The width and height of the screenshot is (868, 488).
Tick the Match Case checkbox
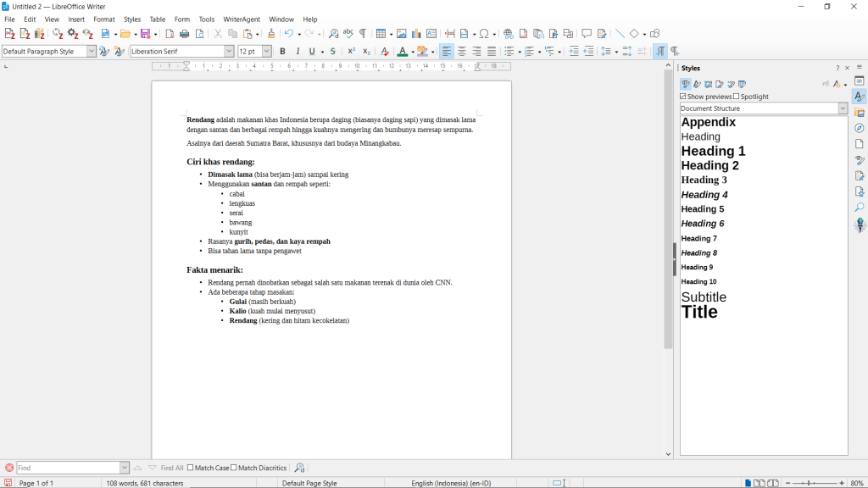click(x=191, y=468)
